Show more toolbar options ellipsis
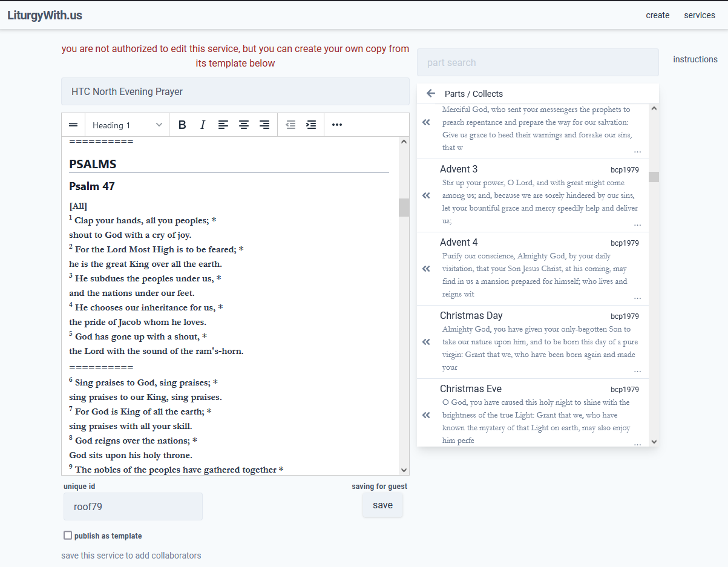728x567 pixels. click(x=337, y=125)
